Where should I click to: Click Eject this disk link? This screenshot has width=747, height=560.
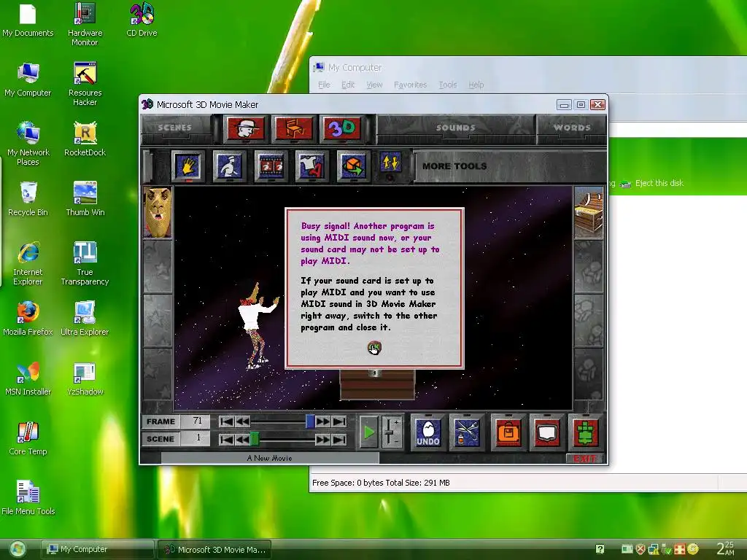[x=659, y=183]
